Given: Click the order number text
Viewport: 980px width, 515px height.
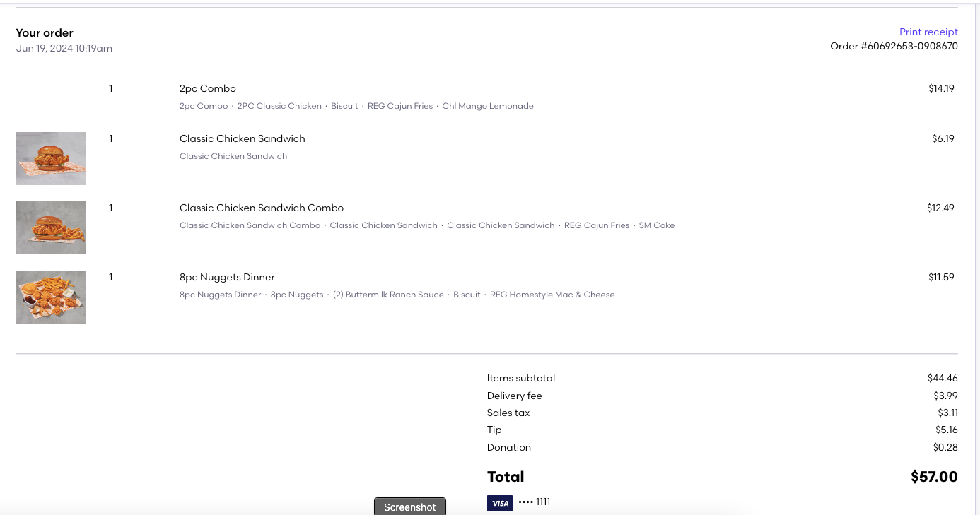Looking at the screenshot, I should coord(894,47).
